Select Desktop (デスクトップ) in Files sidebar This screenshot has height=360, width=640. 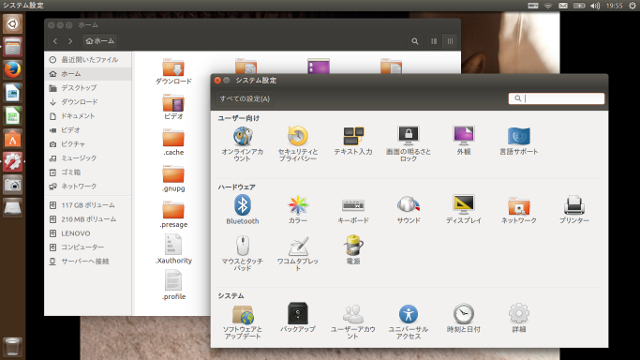coord(88,88)
